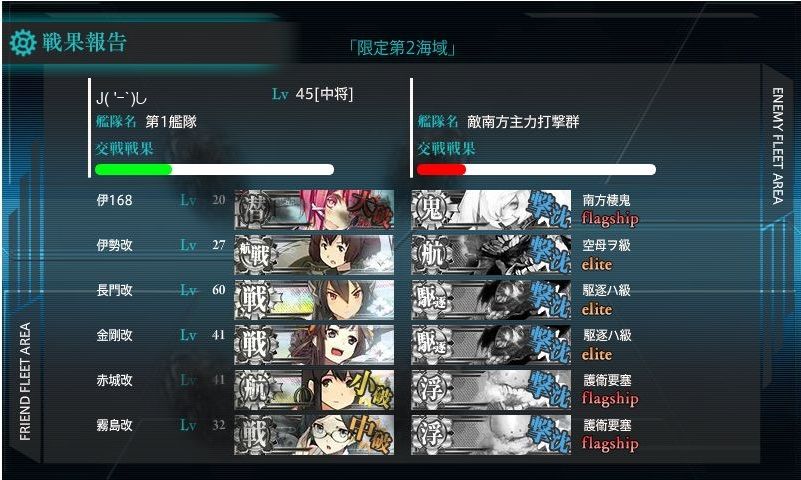This screenshot has height=480, width=801.
Task: Click the ENEMY FLEET AREA side tab
Action: 778,146
